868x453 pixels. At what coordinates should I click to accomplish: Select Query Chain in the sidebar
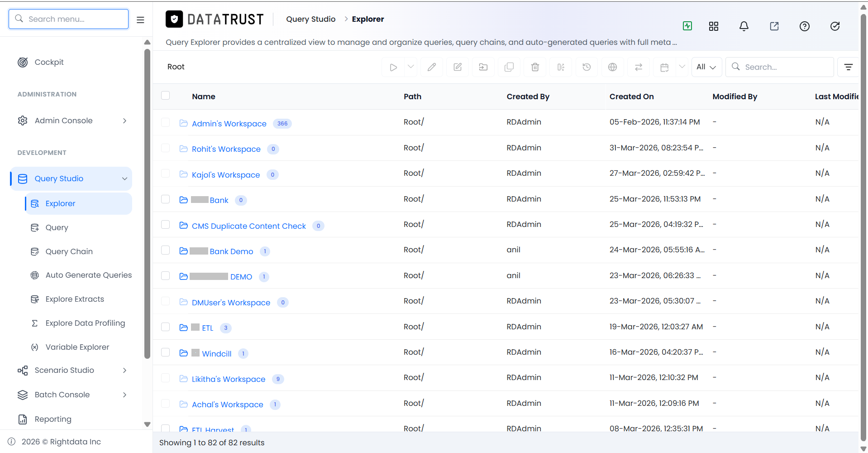(69, 251)
